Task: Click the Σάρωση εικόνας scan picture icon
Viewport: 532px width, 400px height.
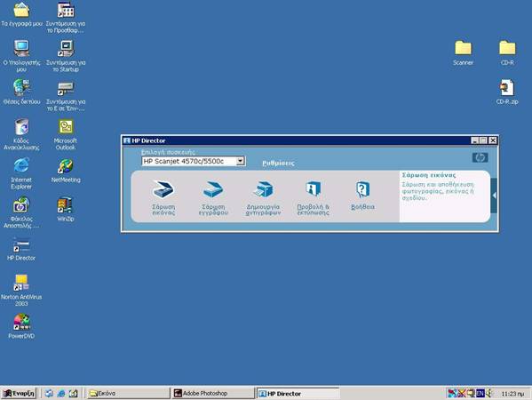Action: (x=163, y=189)
